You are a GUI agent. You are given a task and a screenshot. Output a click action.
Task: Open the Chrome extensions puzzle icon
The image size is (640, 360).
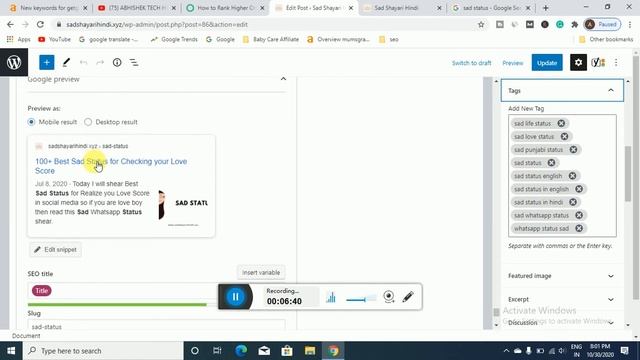pos(575,24)
